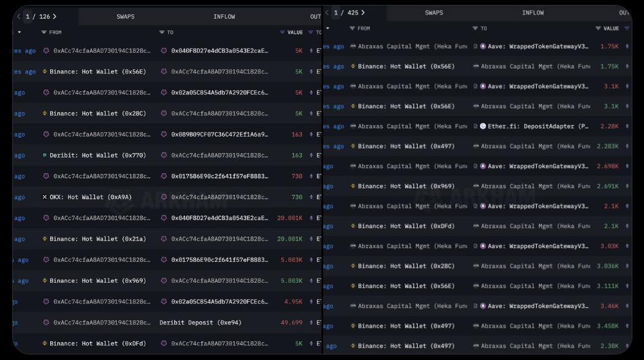Click Binance icon beside Hot Wallet (0x28C) in left panel
The width and height of the screenshot is (644, 360).
[x=45, y=113]
